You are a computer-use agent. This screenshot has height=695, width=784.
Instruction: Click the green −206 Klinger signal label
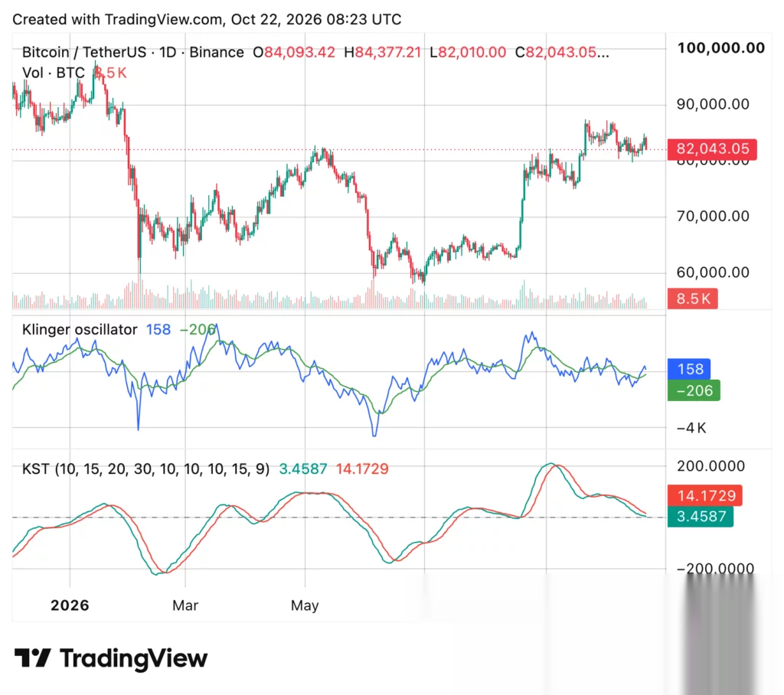(x=694, y=390)
